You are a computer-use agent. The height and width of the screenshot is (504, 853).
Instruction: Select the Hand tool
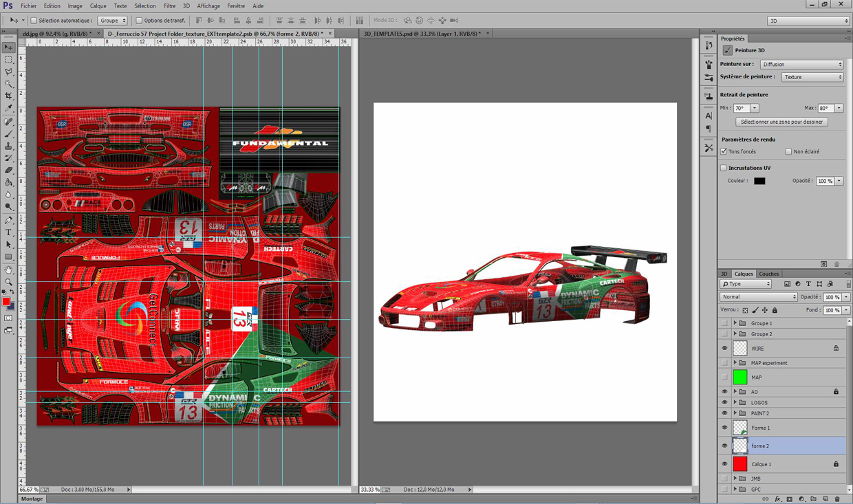pyautogui.click(x=8, y=270)
